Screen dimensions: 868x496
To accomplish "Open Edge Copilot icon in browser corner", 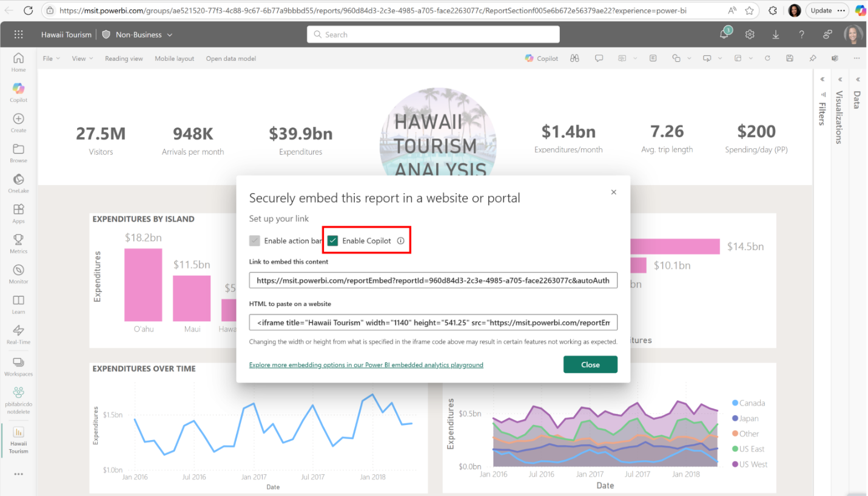I will (860, 10).
